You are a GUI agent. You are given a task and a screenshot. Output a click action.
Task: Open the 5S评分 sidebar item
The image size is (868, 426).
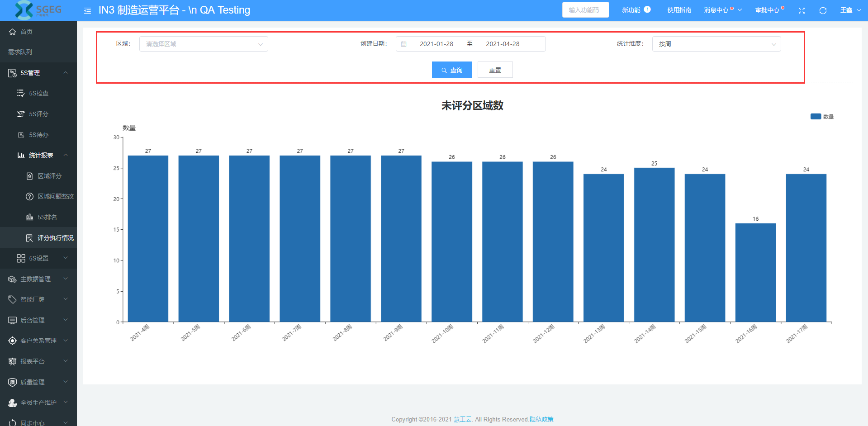[x=38, y=114]
